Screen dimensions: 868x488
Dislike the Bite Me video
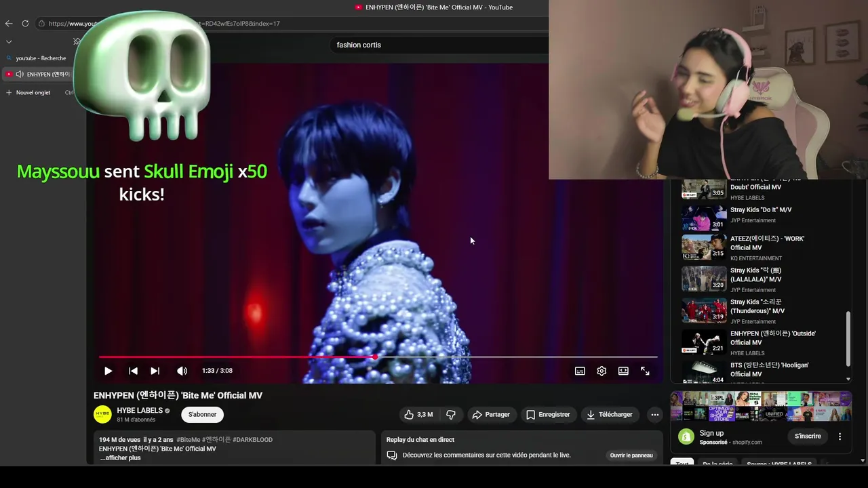(x=451, y=414)
